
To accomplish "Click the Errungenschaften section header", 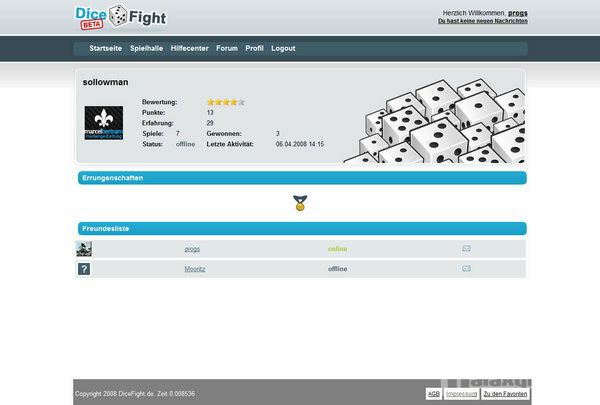I will tap(302, 178).
